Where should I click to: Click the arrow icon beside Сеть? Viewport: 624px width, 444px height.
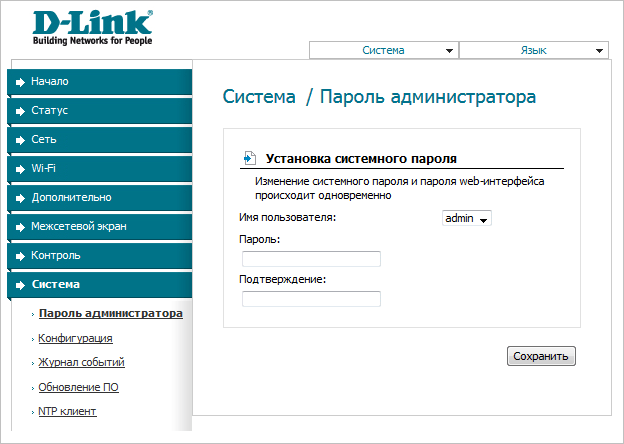20,140
